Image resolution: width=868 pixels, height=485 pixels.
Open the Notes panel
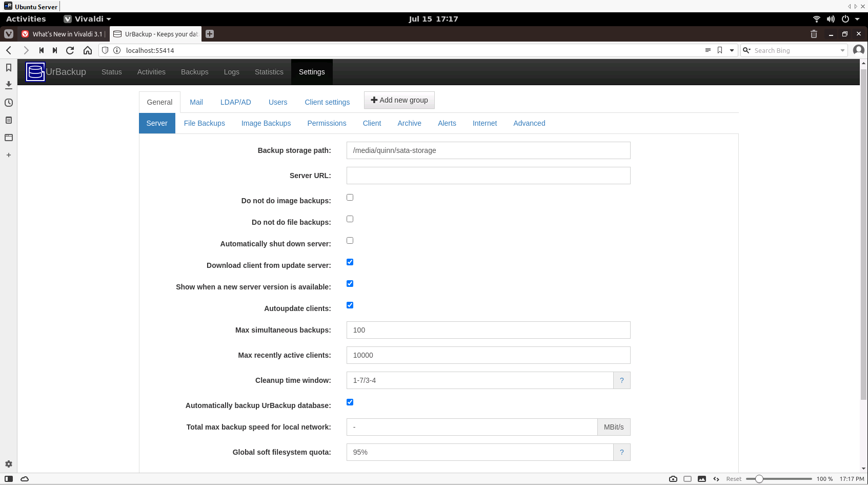[x=8, y=120]
